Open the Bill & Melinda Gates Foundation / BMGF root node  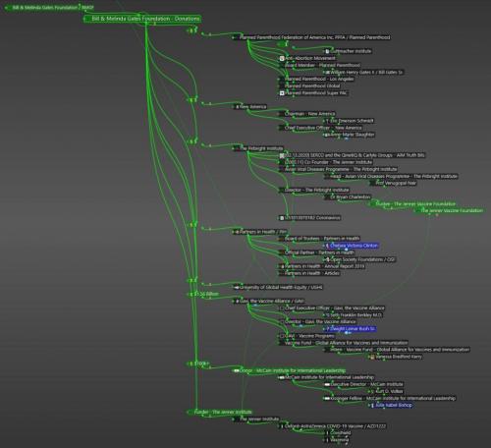[50, 8]
